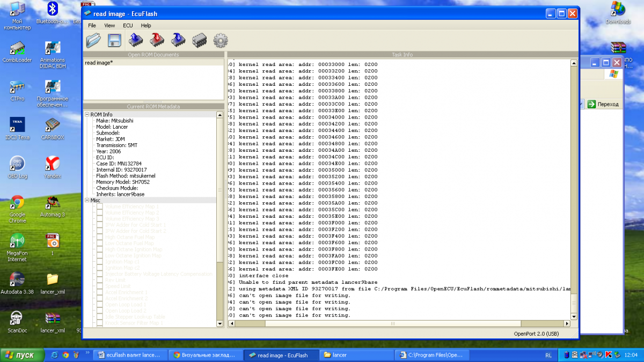644x362 pixels.
Task: Click the stacked chips Compare ROM icon
Action: tap(199, 40)
